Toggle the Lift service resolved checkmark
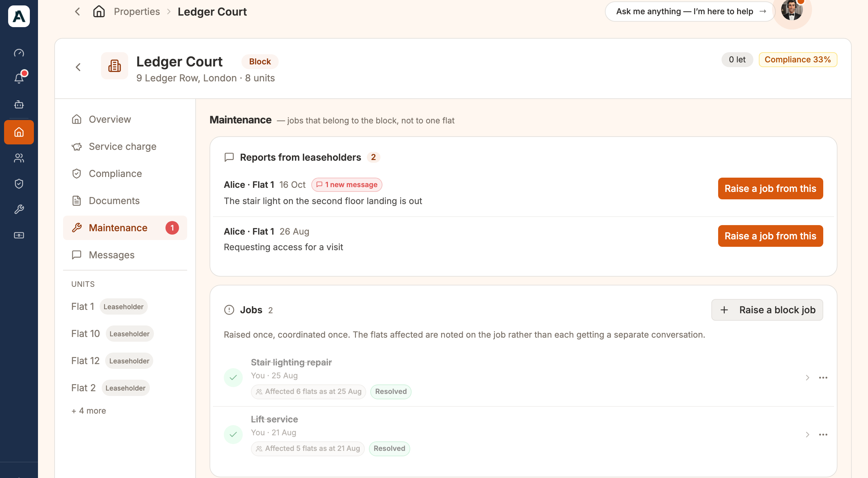 coord(233,435)
